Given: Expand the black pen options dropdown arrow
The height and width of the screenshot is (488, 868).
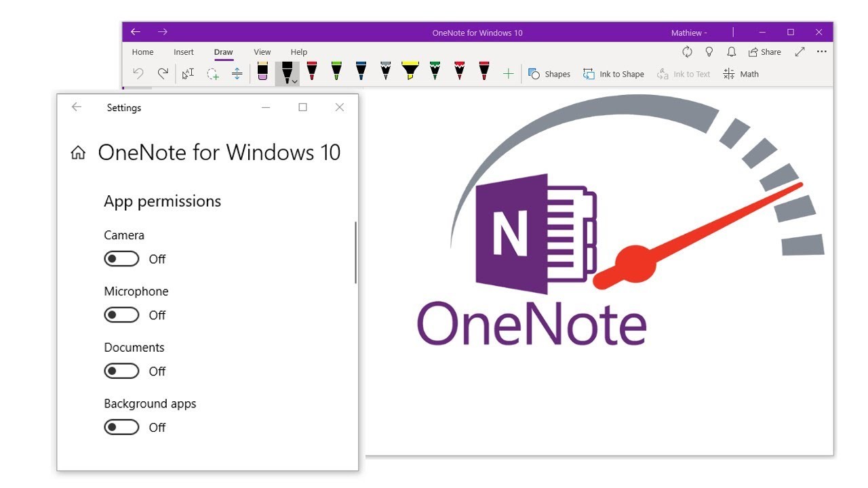Looking at the screenshot, I should 294,81.
